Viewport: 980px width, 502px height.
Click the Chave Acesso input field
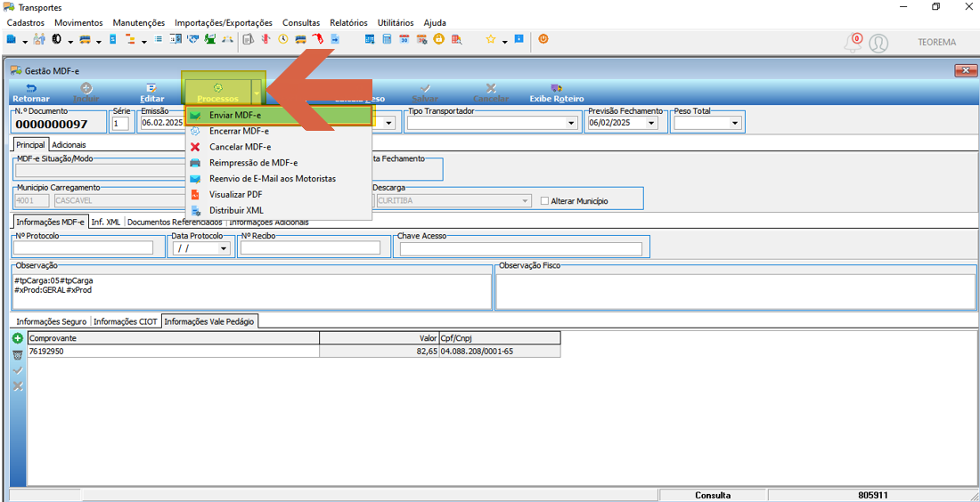[x=520, y=248]
